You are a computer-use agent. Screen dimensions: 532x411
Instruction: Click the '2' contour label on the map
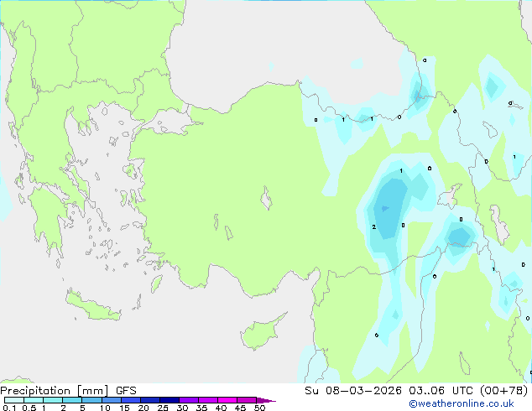click(x=374, y=226)
